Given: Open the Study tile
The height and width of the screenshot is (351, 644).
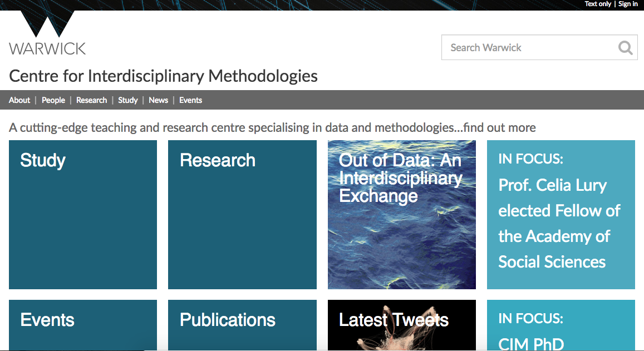Looking at the screenshot, I should click(83, 215).
